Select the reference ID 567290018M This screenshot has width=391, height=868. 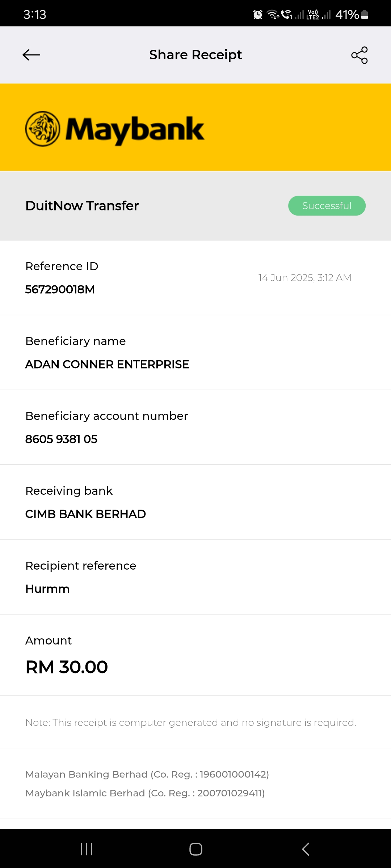(x=60, y=289)
